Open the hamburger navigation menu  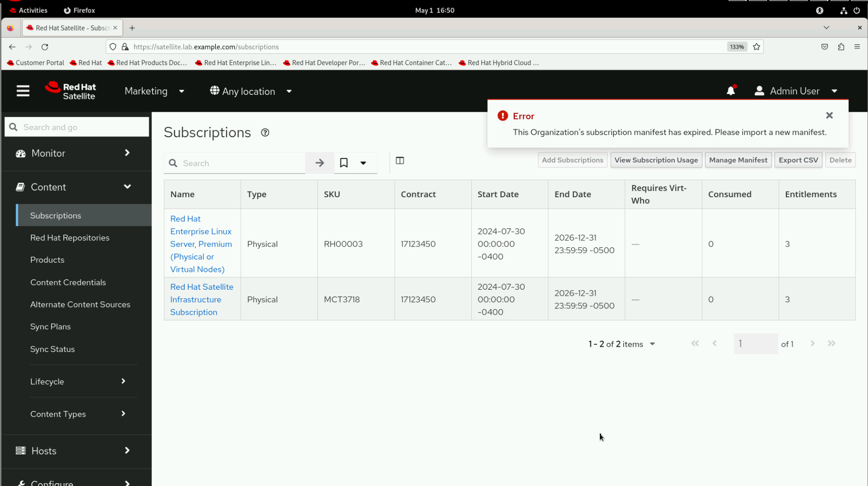pyautogui.click(x=23, y=91)
